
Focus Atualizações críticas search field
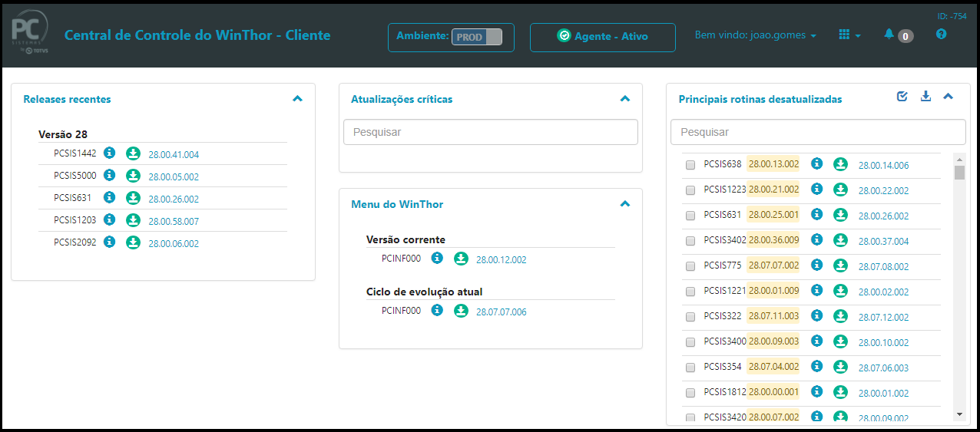point(491,132)
